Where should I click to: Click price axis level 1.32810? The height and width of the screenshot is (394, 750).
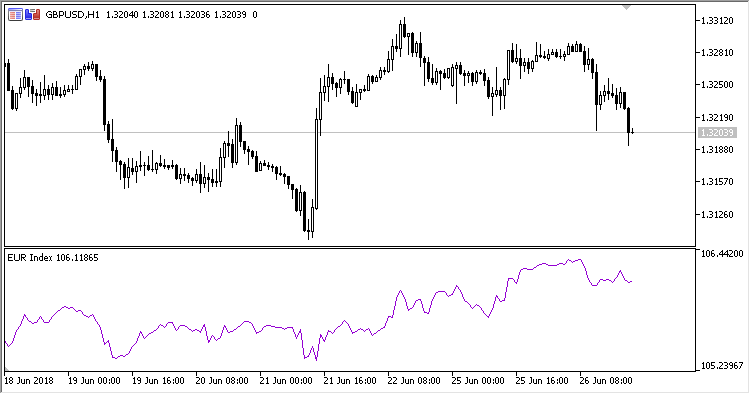click(717, 53)
